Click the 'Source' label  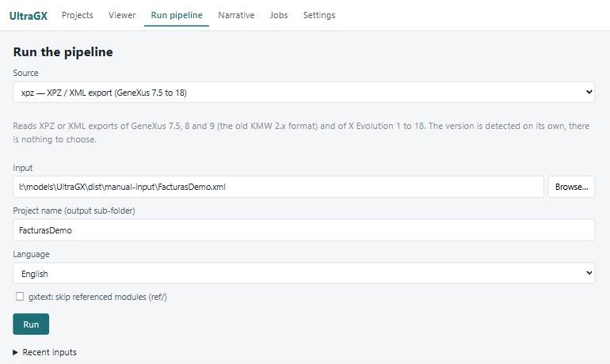tap(25, 73)
